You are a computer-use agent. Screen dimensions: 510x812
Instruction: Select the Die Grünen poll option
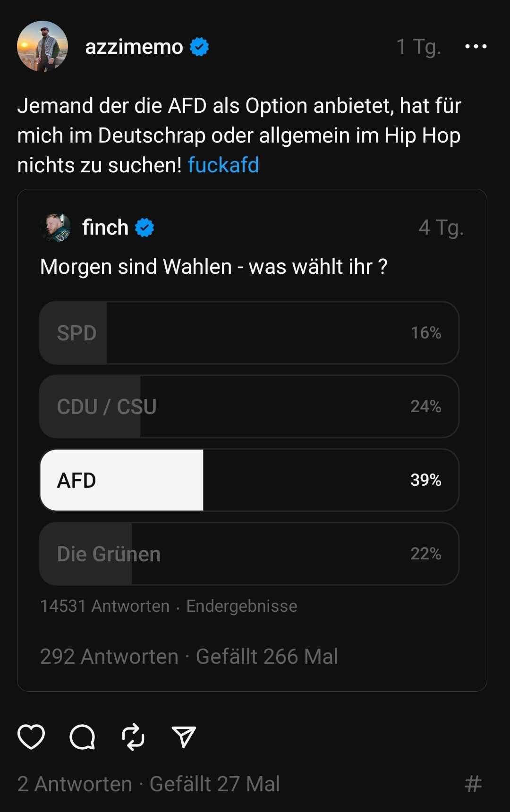click(249, 554)
